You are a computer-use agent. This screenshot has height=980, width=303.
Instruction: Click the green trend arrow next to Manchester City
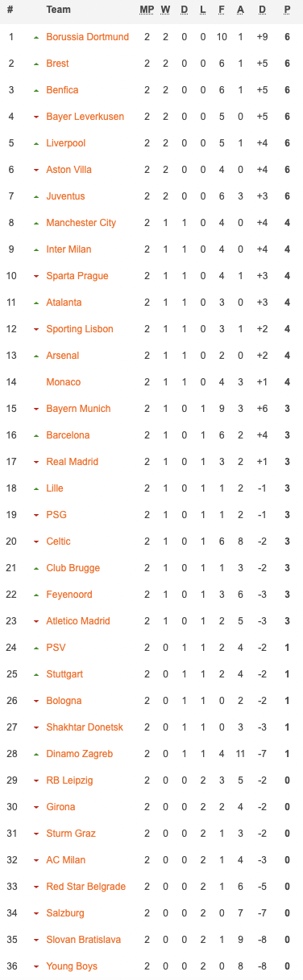pos(35,223)
